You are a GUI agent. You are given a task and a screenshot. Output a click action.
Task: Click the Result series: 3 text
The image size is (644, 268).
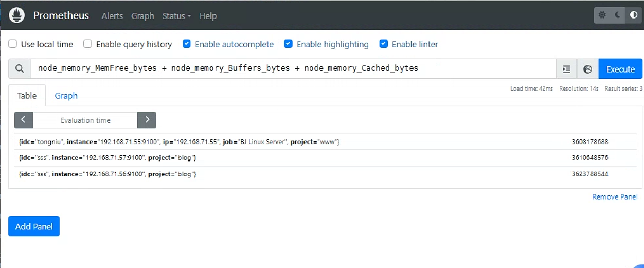coord(623,89)
